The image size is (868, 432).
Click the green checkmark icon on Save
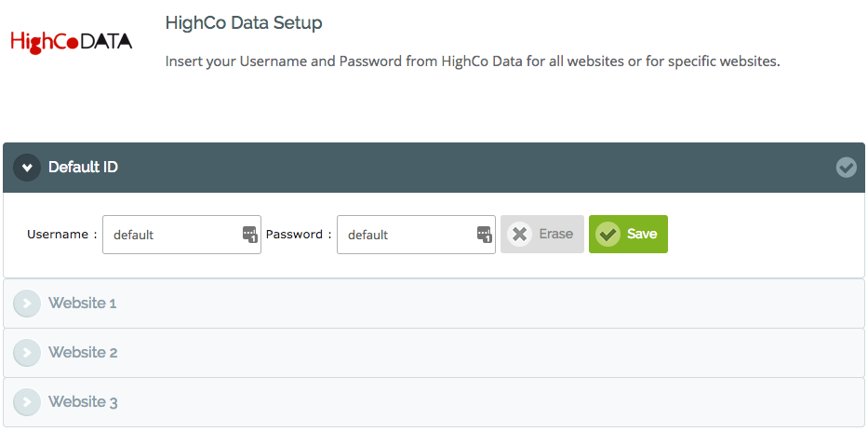(x=608, y=235)
